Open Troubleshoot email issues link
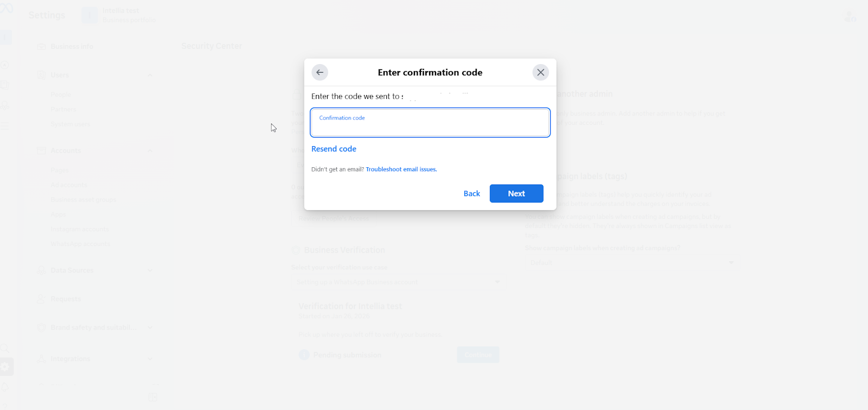 (401, 169)
